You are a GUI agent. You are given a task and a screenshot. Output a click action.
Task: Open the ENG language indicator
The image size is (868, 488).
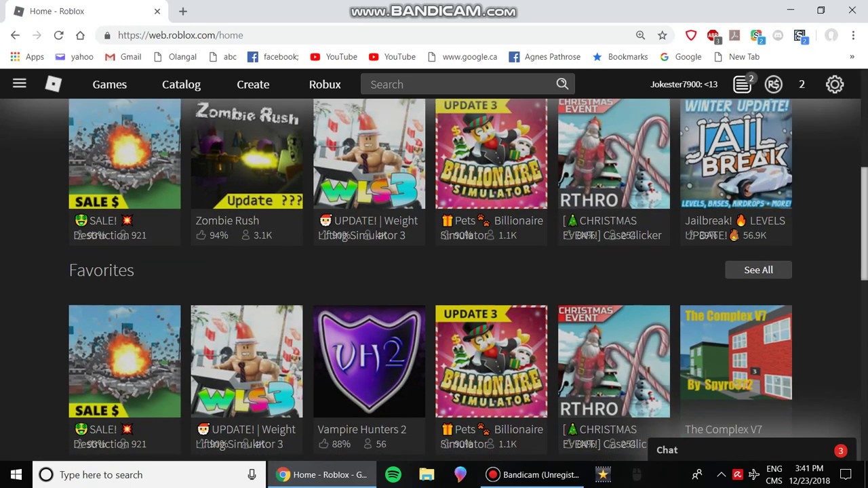point(774,474)
